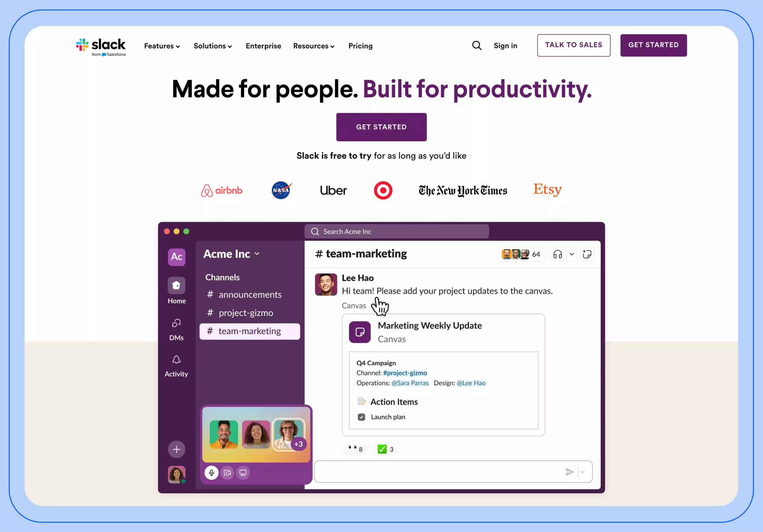Click the GET STARTED button
The width and height of the screenshot is (763, 532).
click(x=381, y=127)
